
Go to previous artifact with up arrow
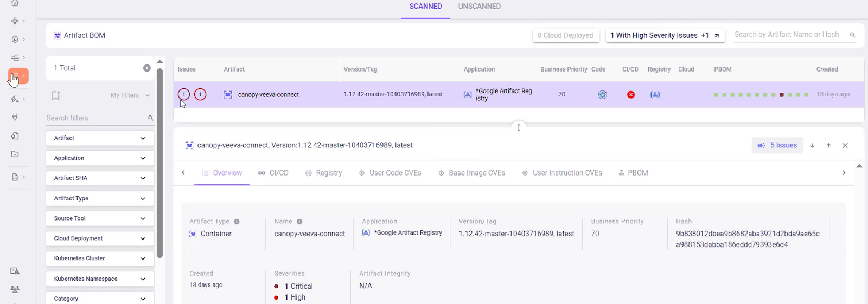[828, 145]
